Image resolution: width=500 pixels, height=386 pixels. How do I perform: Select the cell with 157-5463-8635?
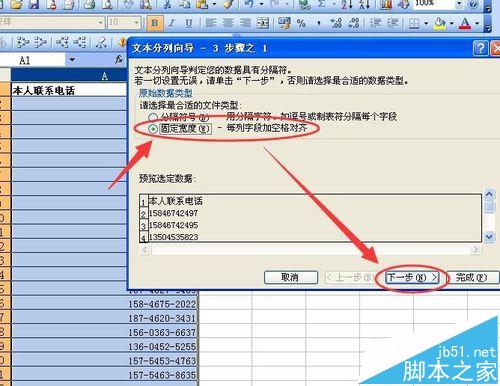pos(105,375)
